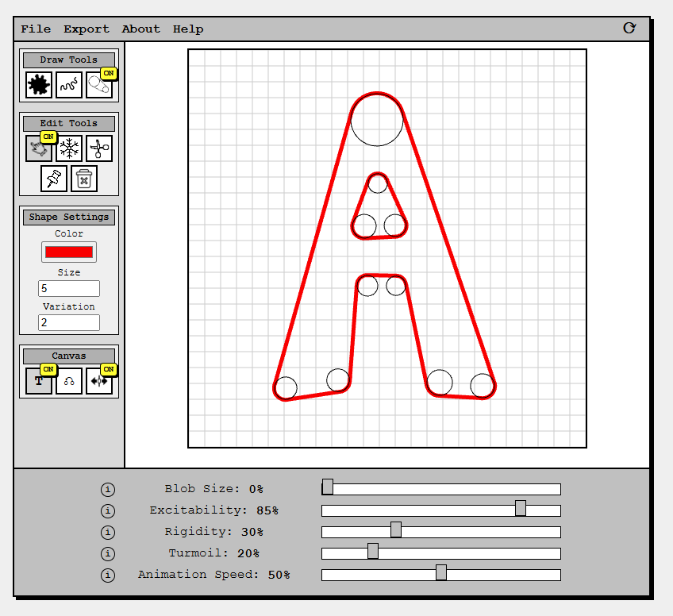Open the About menu
Image resolution: width=673 pixels, height=616 pixels.
140,29
